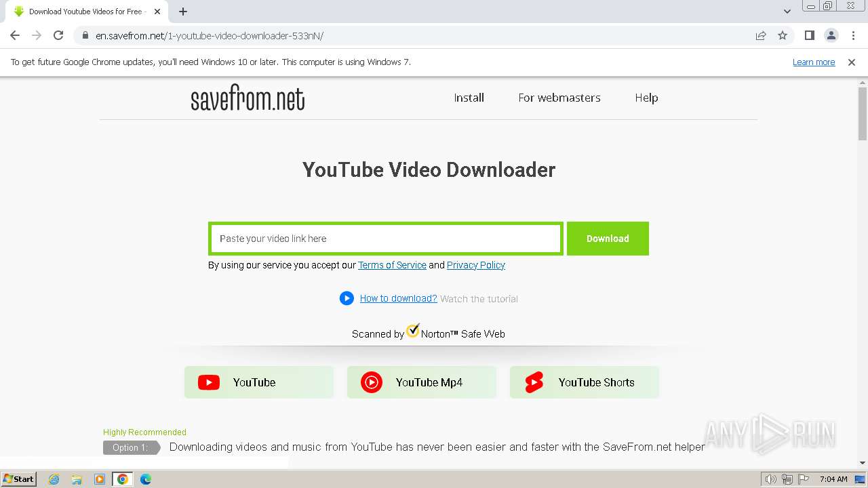Select the active browser tab
This screenshot has width=868, height=488.
(85, 12)
